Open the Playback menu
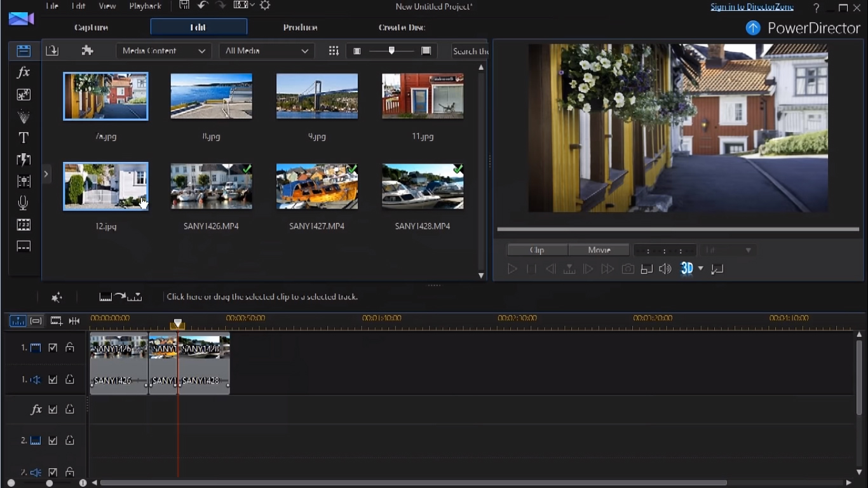The height and width of the screenshot is (488, 868). click(x=146, y=6)
